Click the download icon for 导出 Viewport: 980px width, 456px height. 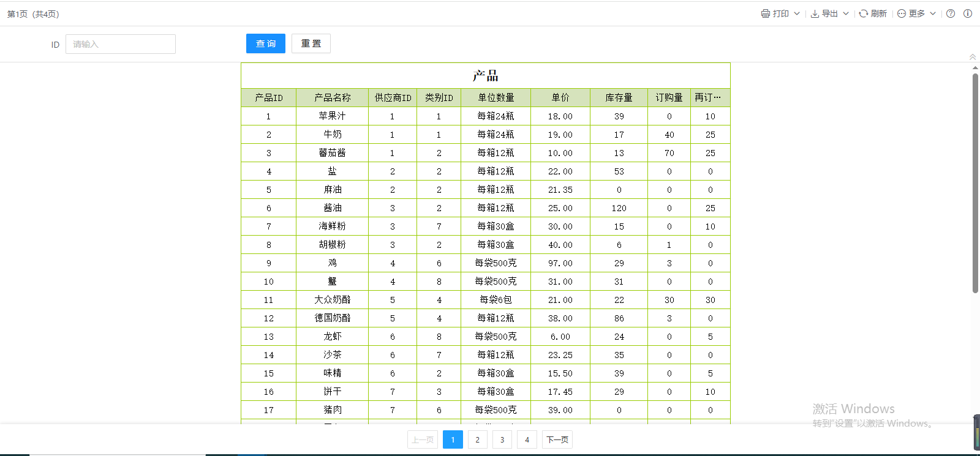click(815, 13)
